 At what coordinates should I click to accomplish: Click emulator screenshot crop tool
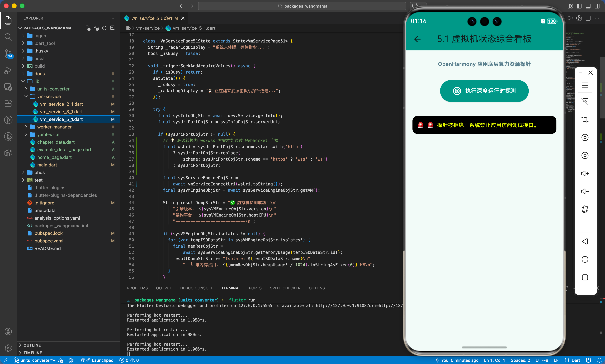coord(585,119)
